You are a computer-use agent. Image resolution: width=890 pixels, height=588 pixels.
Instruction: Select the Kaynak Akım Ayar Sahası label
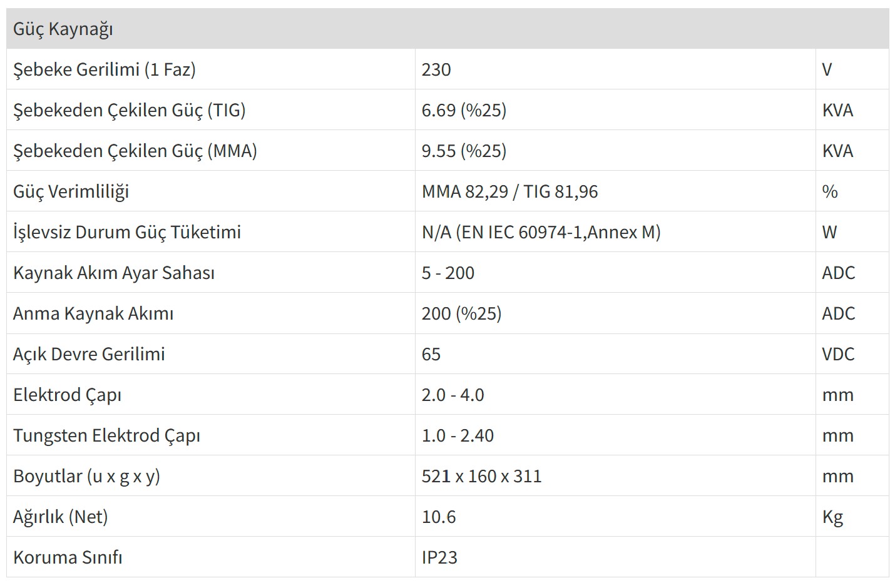pos(114,273)
